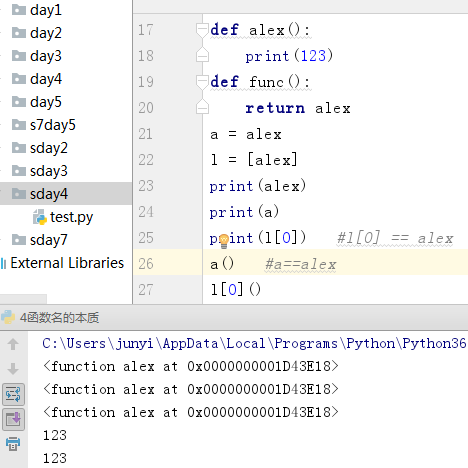Click the last '123' output line
468x468 pixels.
(55, 458)
